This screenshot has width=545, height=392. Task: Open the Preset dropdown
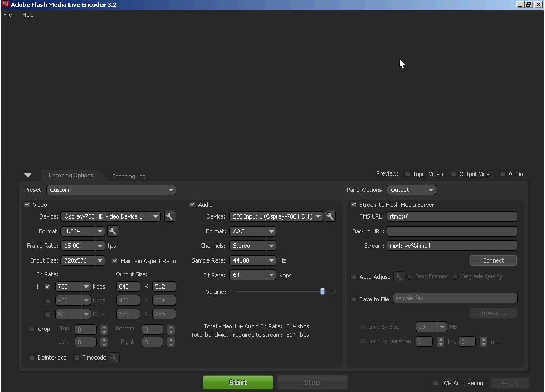pyautogui.click(x=111, y=190)
